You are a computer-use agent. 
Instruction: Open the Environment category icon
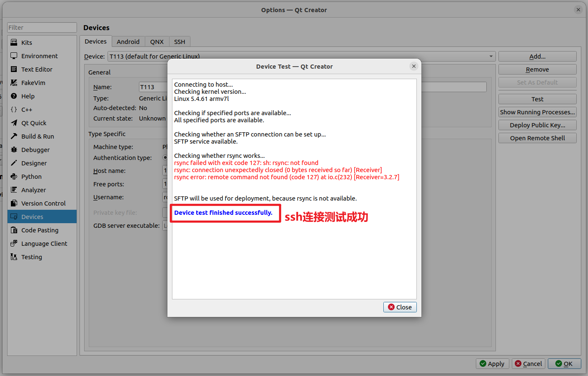click(14, 56)
